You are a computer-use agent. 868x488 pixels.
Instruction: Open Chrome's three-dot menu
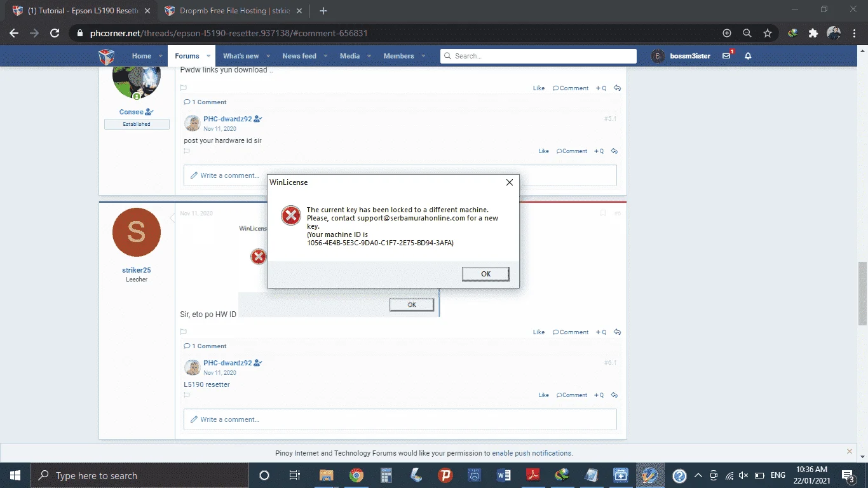point(854,33)
